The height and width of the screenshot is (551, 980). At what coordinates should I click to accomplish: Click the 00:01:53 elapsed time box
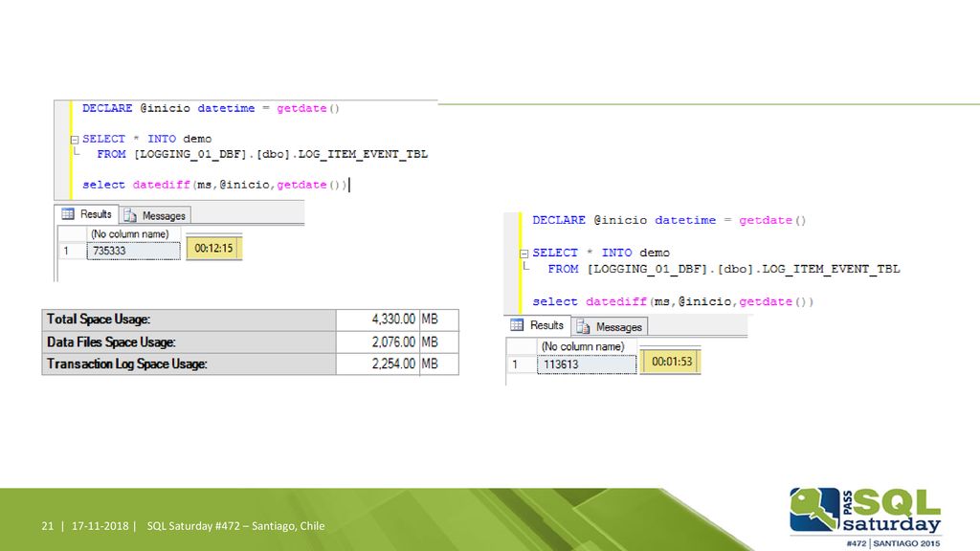[x=672, y=362]
